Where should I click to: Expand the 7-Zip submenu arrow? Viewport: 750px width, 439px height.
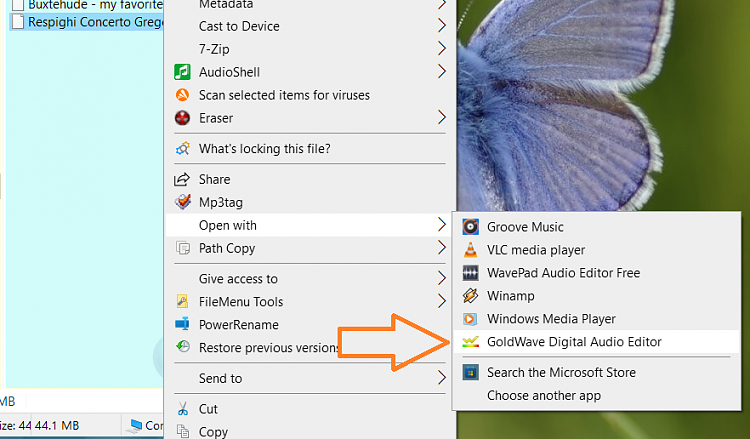click(x=442, y=48)
